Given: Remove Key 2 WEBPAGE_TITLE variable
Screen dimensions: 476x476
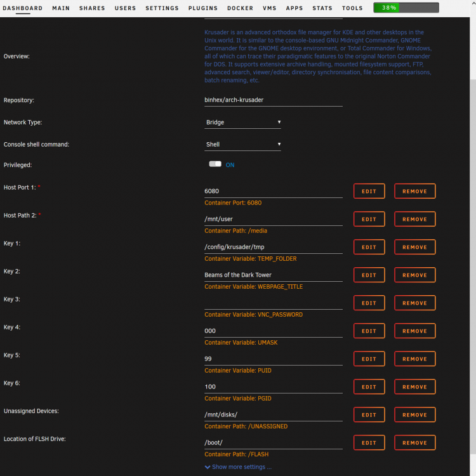Looking at the screenshot, I should pos(414,275).
